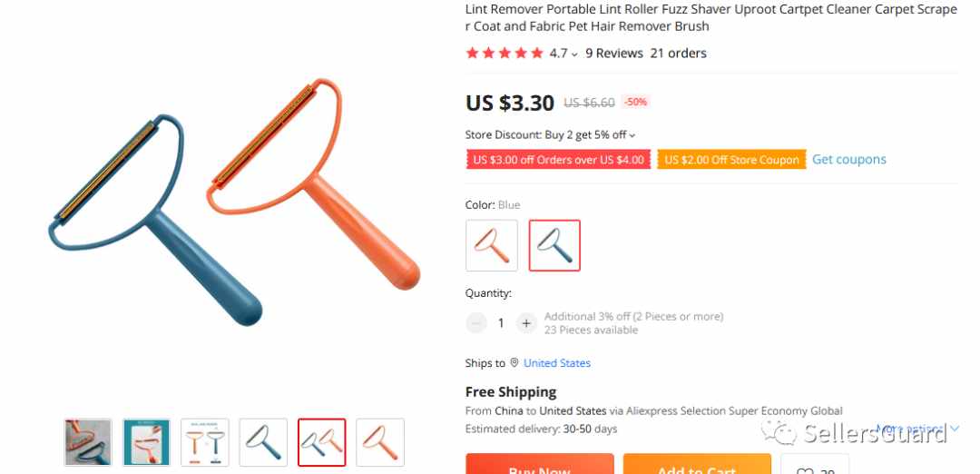
Task: Select the orange color swatch option
Action: point(491,245)
